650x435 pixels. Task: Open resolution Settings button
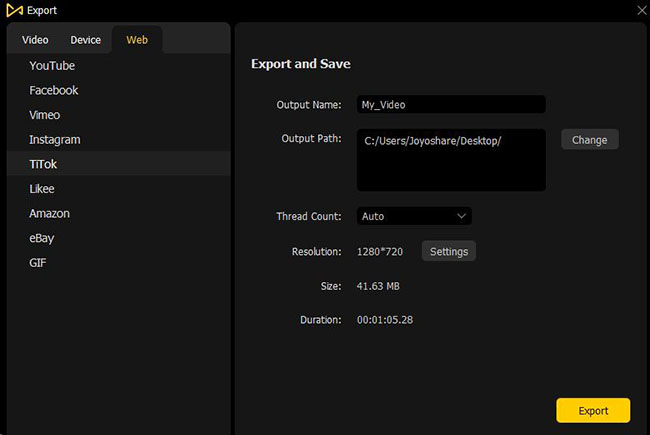point(449,251)
